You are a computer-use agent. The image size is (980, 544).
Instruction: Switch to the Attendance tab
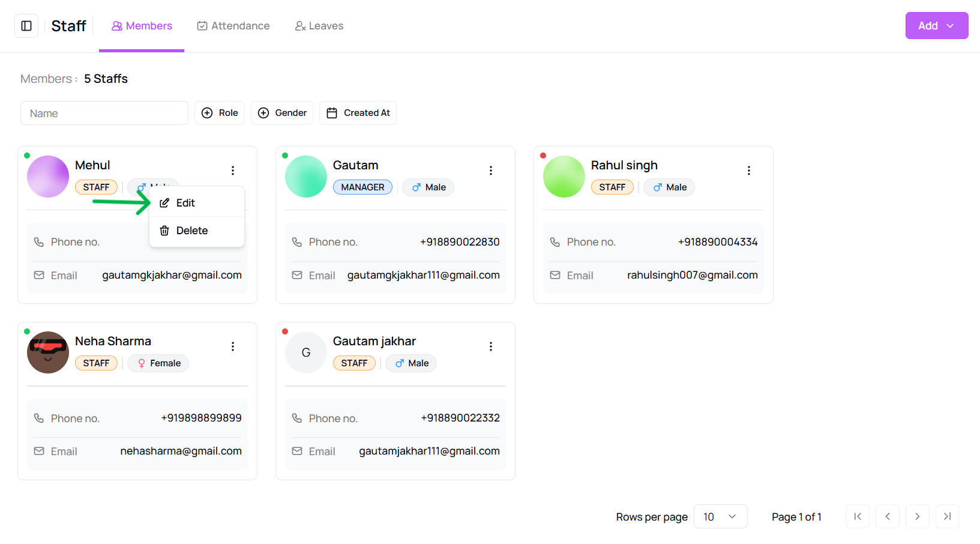(233, 26)
